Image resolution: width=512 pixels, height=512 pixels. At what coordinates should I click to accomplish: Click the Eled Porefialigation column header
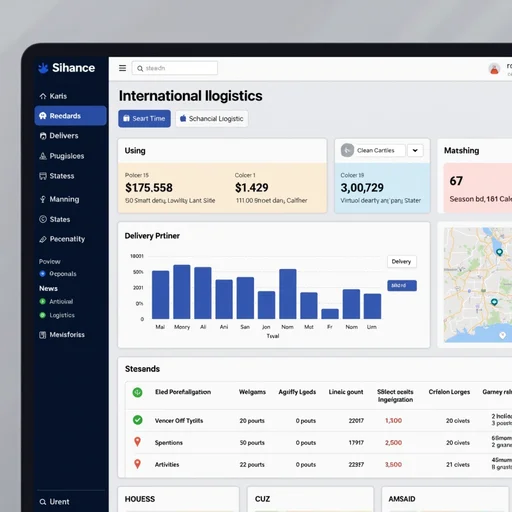[183, 392]
